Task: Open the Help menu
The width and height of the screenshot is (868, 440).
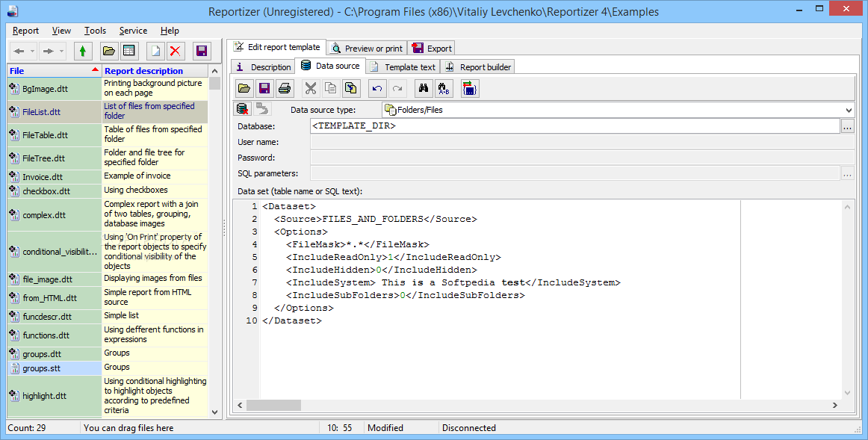Action: click(170, 31)
